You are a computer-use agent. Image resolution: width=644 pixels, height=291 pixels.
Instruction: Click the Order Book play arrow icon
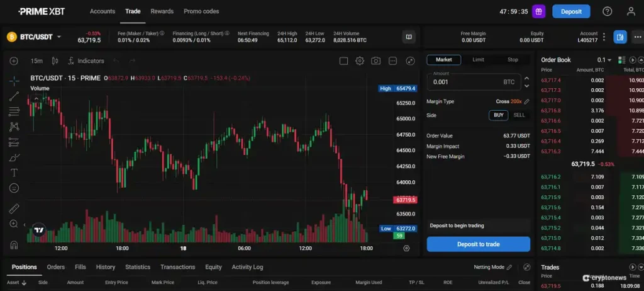(x=633, y=60)
